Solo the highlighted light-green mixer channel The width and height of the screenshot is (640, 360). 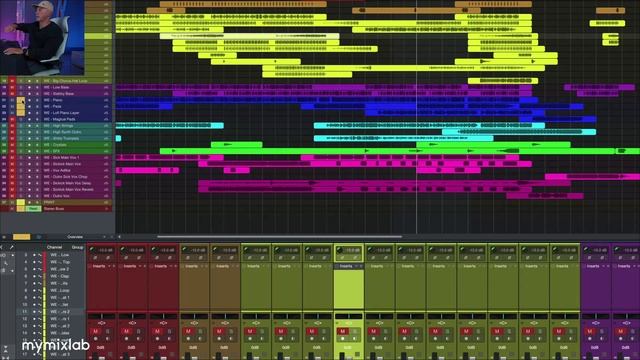[354, 331]
